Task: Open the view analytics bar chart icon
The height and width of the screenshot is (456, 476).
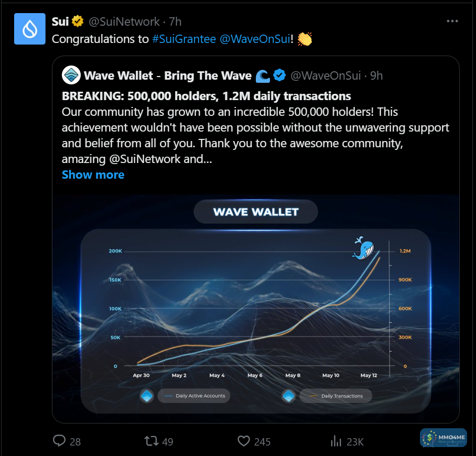Action: pyautogui.click(x=336, y=441)
